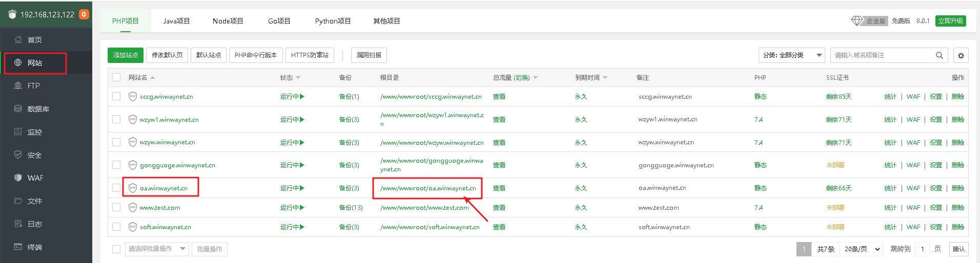
Task: Click the HTTPS防窜站 button
Action: point(310,55)
